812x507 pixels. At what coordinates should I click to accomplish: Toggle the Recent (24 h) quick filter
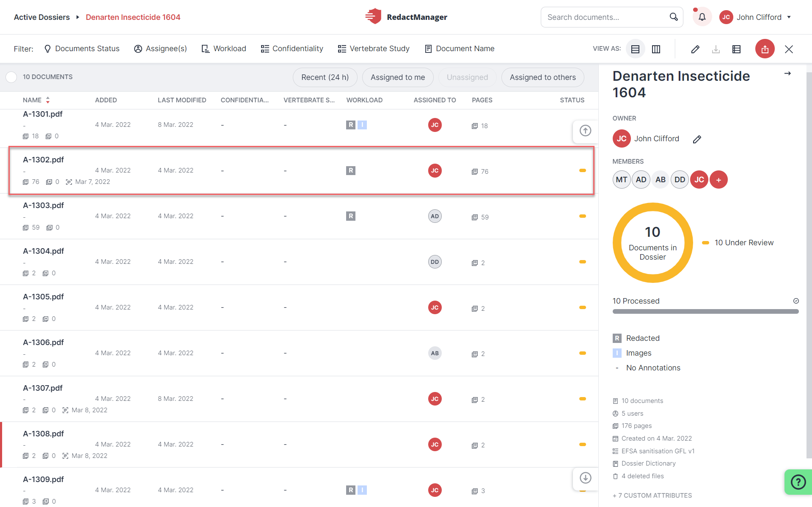325,77
